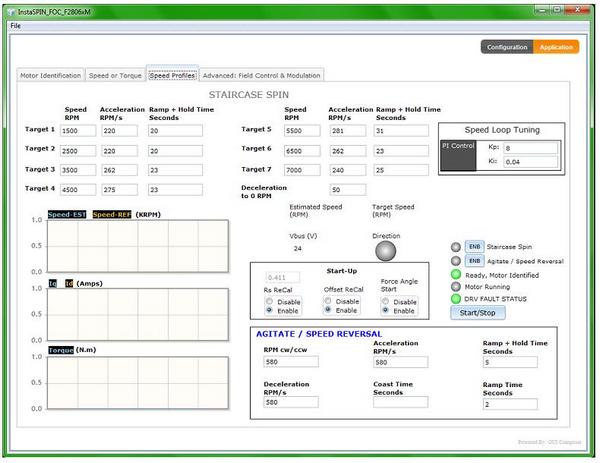Click the Agitate Acceleration RPM/s field

coord(401,362)
